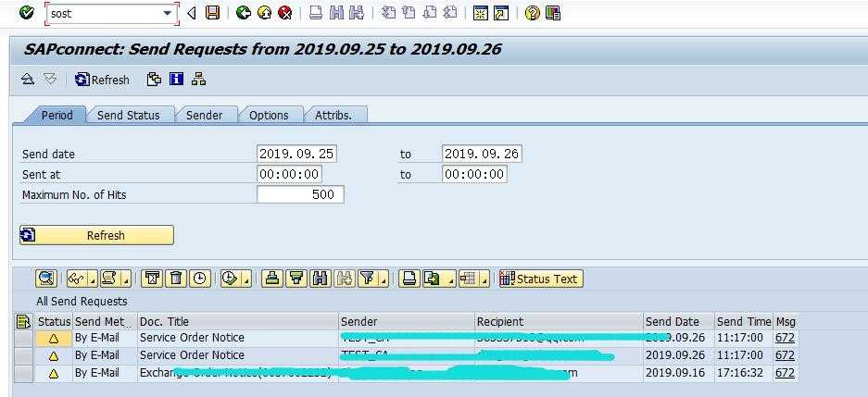Click the list toolbar Print icon
Screen dimensions: 868x397
click(x=409, y=279)
